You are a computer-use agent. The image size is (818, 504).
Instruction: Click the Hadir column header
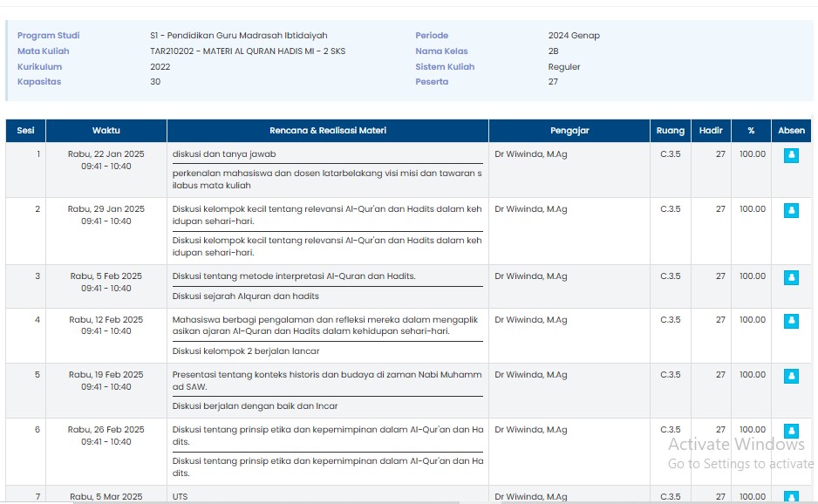pos(711,131)
